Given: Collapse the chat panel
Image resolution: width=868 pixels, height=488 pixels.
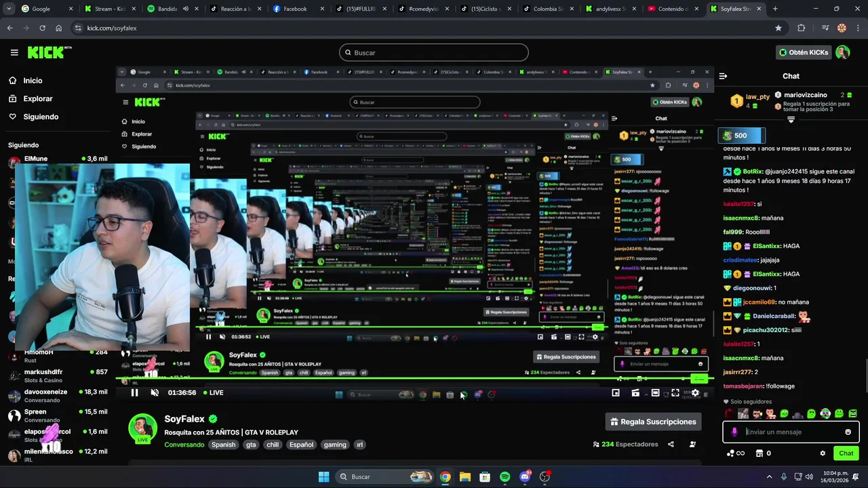Looking at the screenshot, I should 723,76.
